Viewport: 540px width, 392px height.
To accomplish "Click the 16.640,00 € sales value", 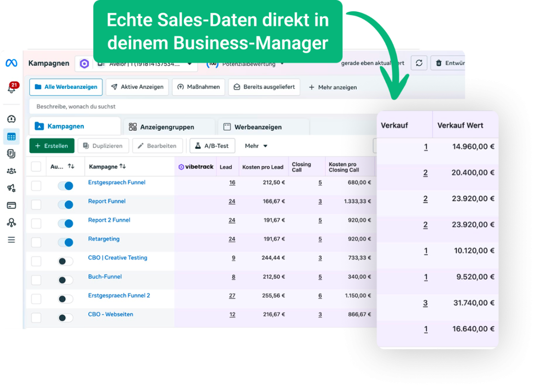I will pyautogui.click(x=473, y=329).
